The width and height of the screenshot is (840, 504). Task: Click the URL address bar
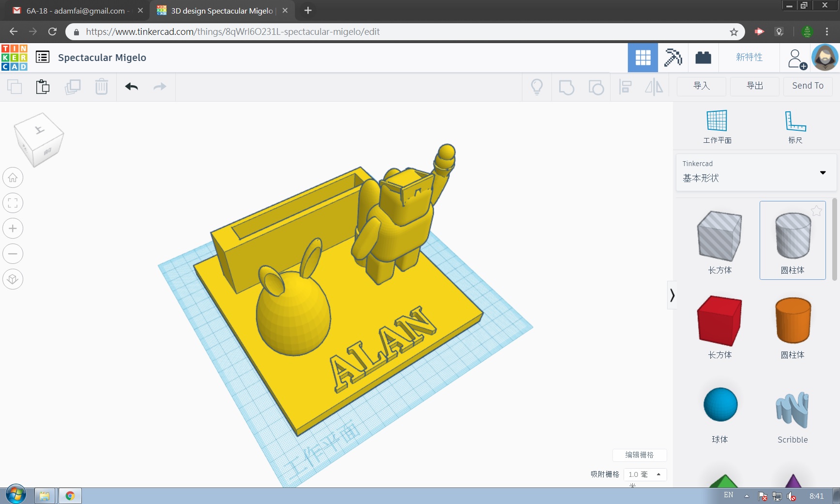click(404, 31)
